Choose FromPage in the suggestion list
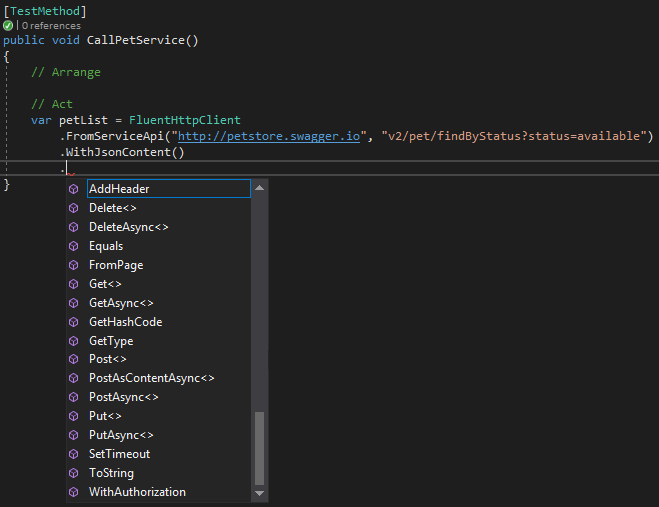The height and width of the screenshot is (507, 659). coord(116,265)
